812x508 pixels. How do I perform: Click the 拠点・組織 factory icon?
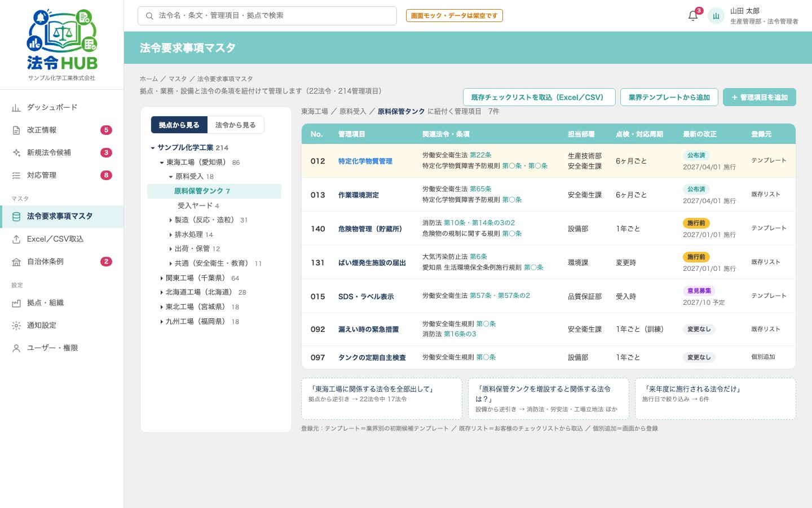pyautogui.click(x=16, y=303)
